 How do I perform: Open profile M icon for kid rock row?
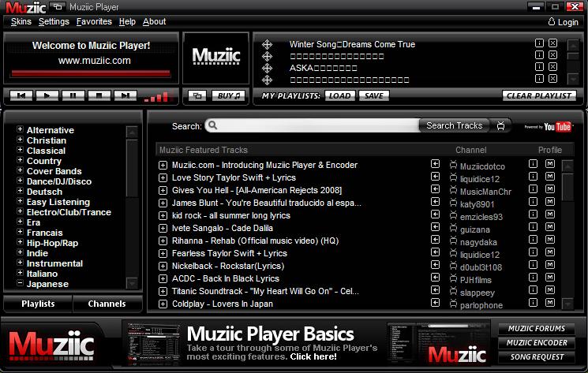pyautogui.click(x=550, y=214)
